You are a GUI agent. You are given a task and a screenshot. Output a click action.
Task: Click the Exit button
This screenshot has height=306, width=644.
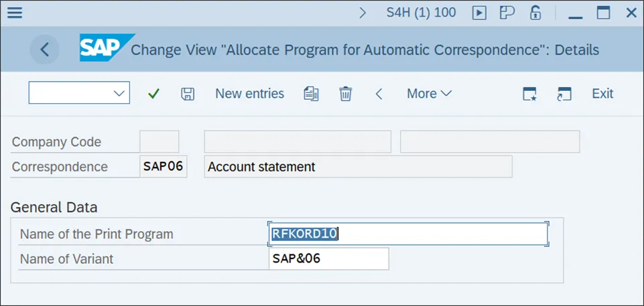pos(602,94)
